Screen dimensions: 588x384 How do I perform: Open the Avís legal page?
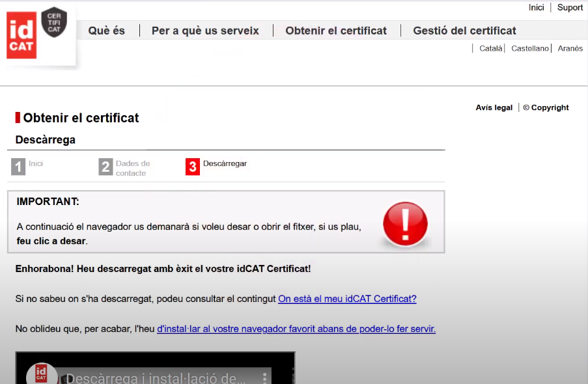coord(494,108)
